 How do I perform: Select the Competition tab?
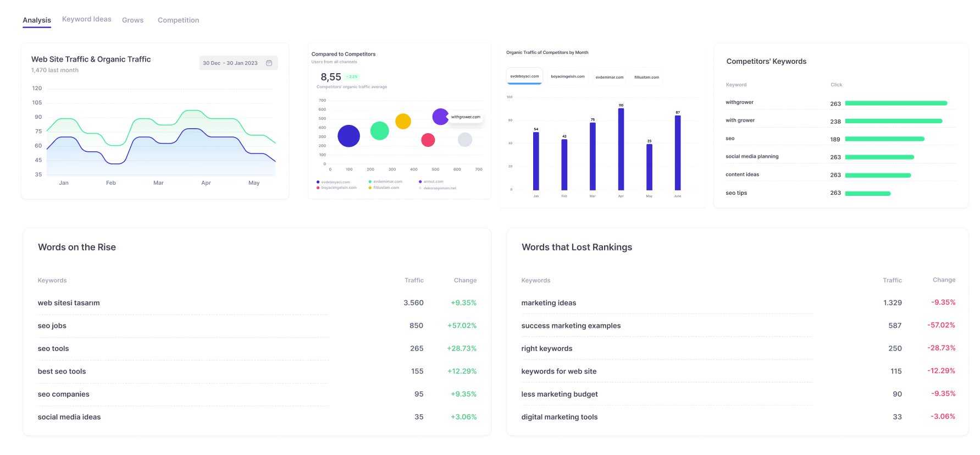[178, 20]
